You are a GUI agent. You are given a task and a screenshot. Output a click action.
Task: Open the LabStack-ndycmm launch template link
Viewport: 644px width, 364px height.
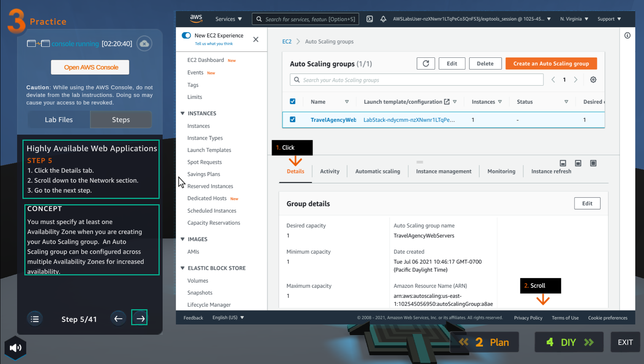(409, 120)
